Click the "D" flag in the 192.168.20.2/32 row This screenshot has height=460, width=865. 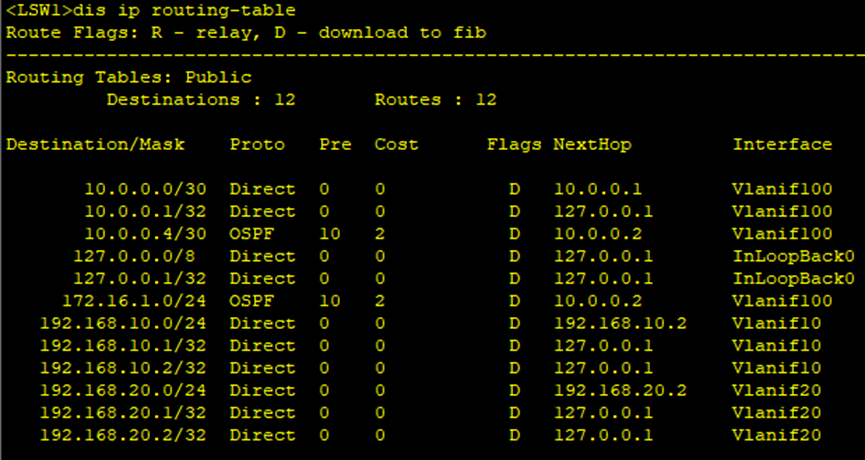[514, 435]
